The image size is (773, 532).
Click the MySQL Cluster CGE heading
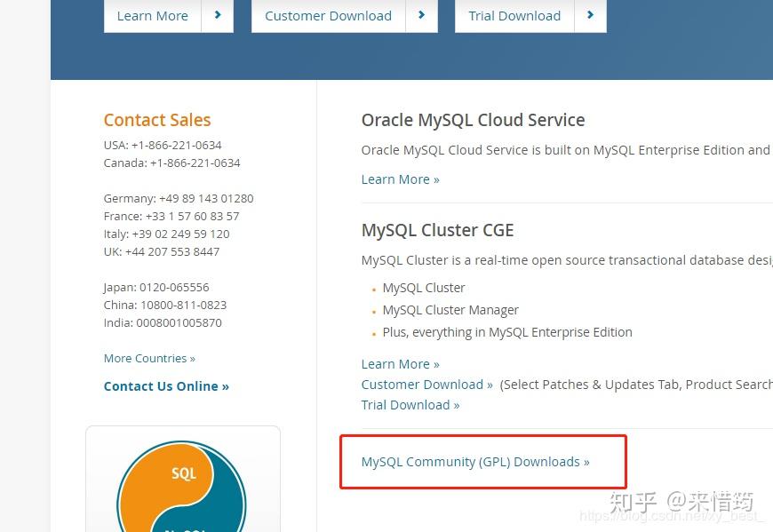coord(437,230)
